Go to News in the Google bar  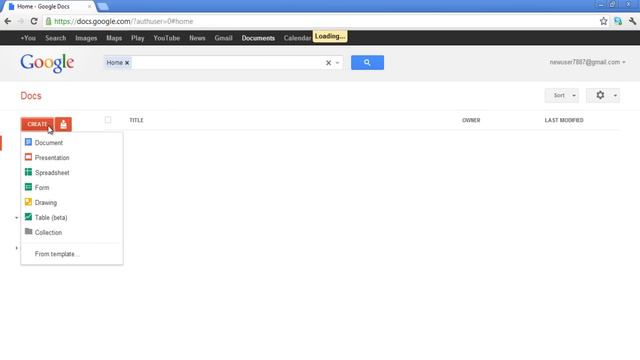pyautogui.click(x=197, y=38)
